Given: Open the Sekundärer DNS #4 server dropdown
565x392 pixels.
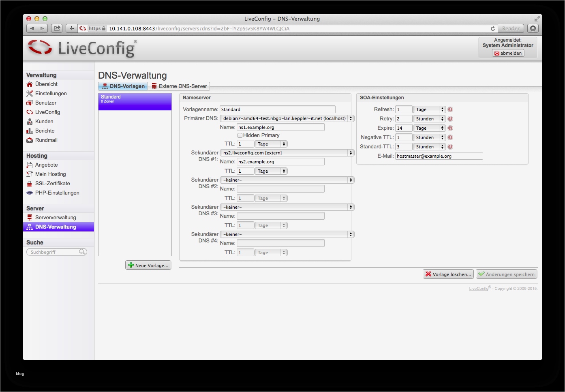Looking at the screenshot, I should click(287, 234).
